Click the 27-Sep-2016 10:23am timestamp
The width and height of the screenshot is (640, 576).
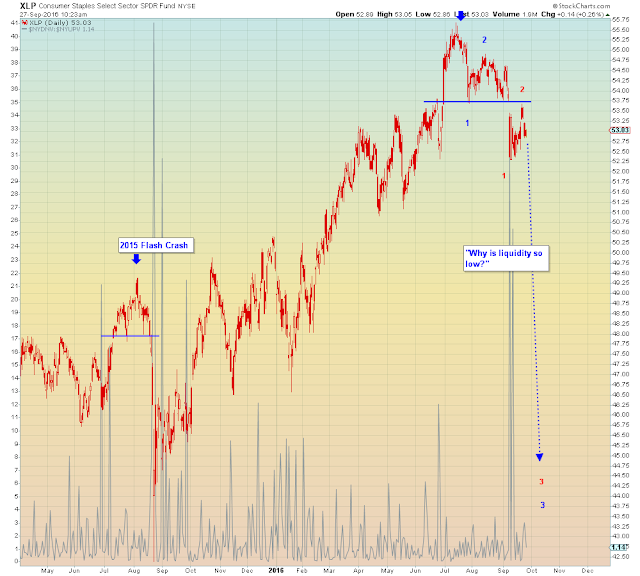click(x=53, y=14)
